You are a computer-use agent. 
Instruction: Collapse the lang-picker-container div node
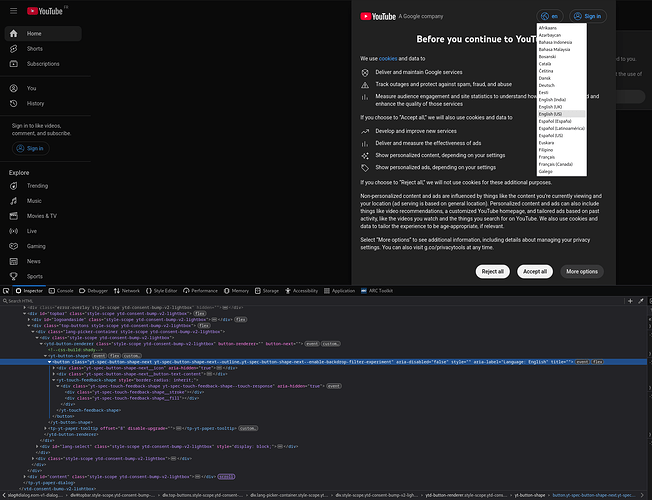[33, 332]
